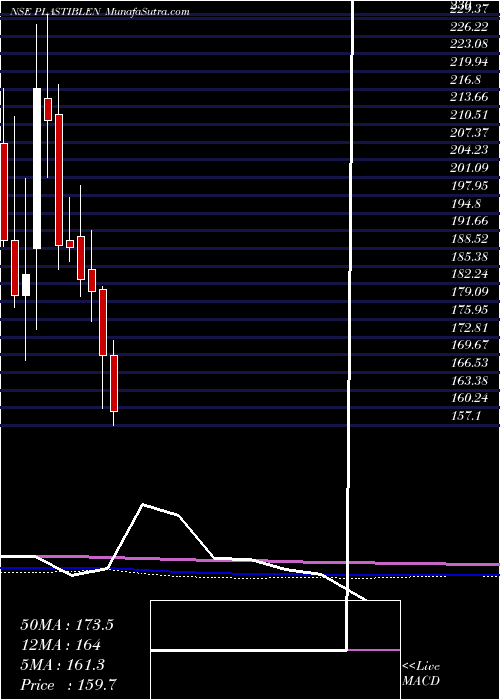500x700 pixels.
Task: Click the 204.23 price label
Action: click(x=471, y=151)
